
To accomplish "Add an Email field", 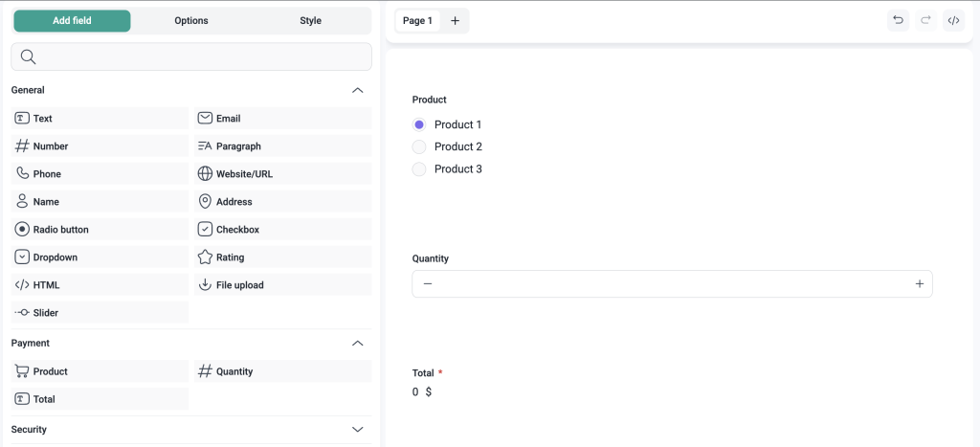I will tap(282, 118).
